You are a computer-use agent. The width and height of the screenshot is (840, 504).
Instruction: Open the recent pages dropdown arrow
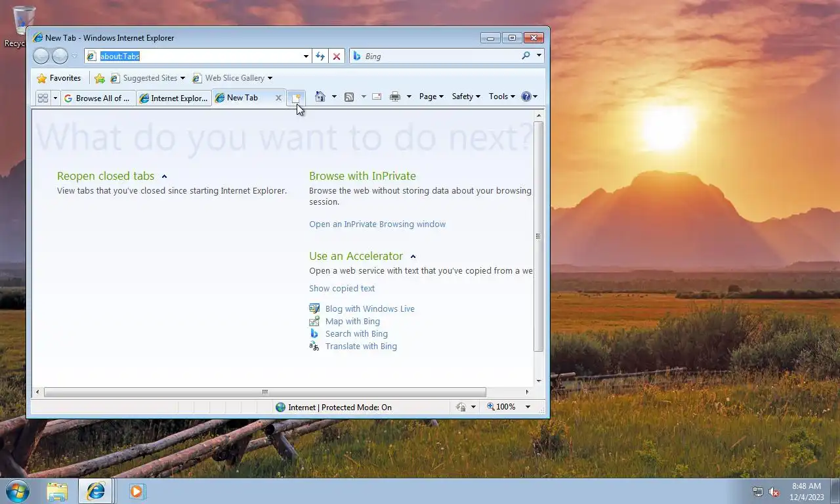[x=74, y=56]
